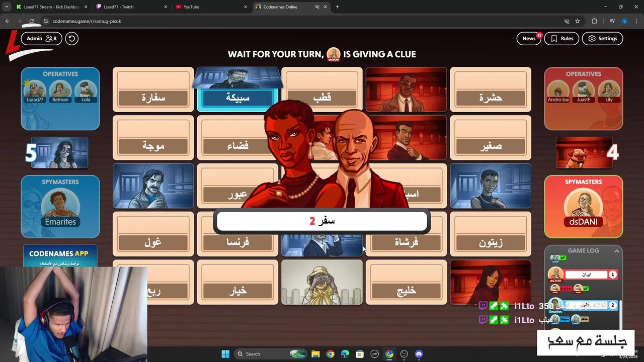The width and height of the screenshot is (644, 362).
Task: Select the word card صغير
Action: (x=491, y=138)
